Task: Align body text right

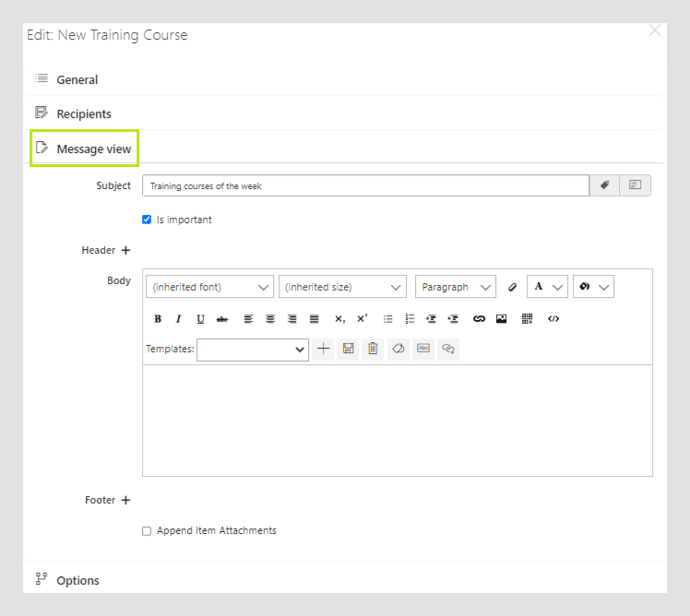Action: 292,319
